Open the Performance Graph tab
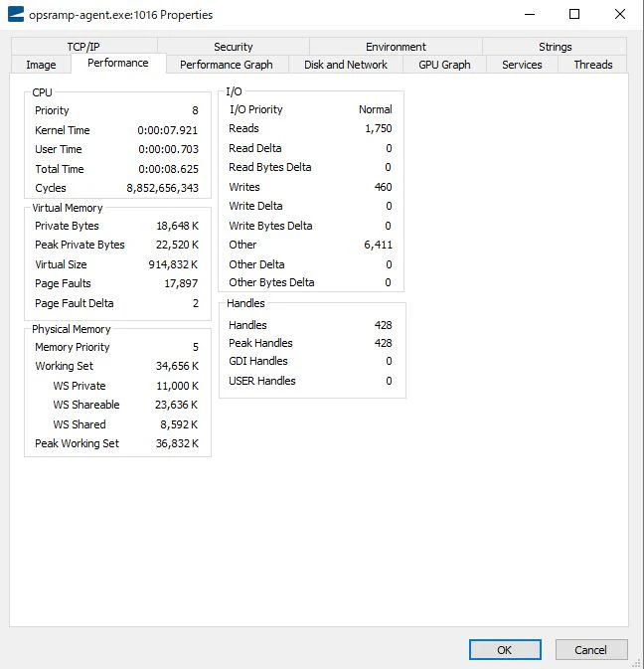Screen dimensions: 644x669 [227, 65]
